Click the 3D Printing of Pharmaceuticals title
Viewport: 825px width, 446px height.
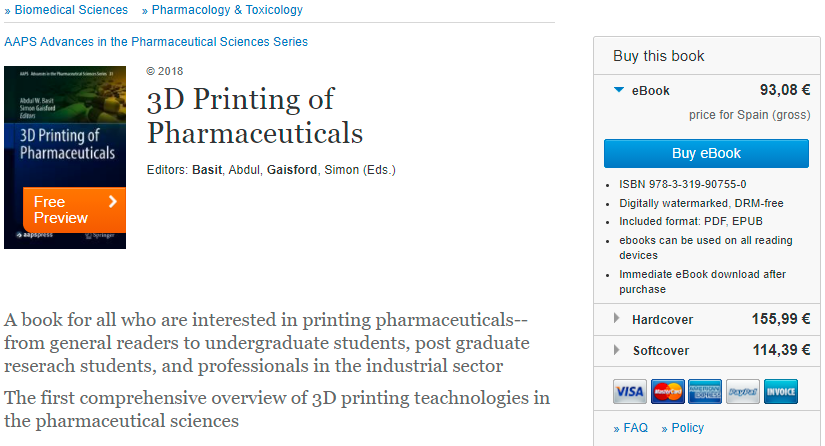coord(254,116)
